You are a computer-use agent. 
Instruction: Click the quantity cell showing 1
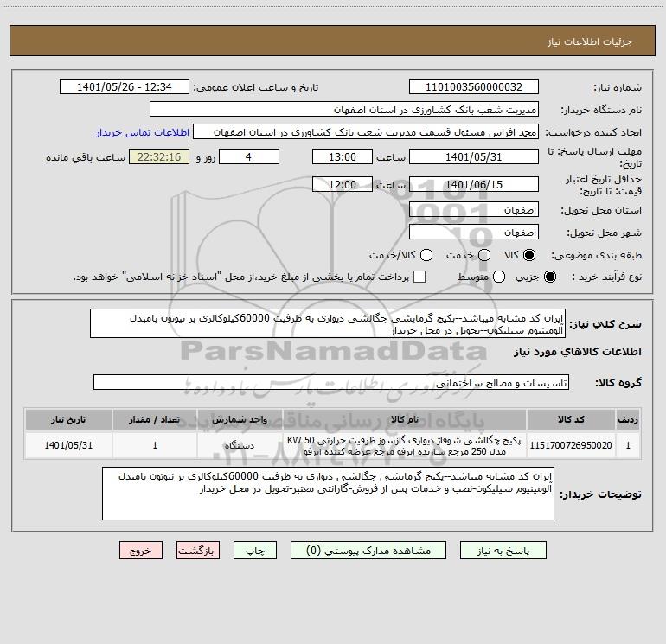click(x=155, y=445)
